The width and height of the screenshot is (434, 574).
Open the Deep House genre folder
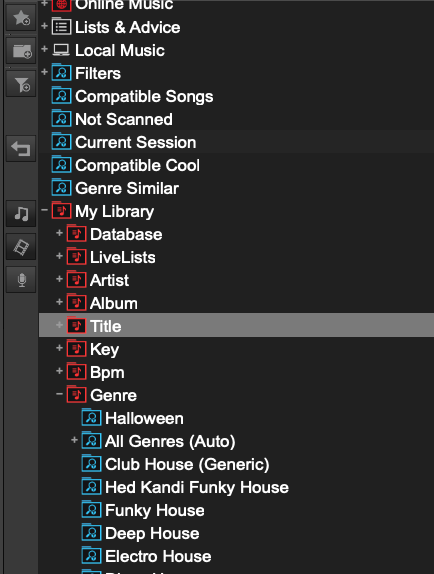152,534
